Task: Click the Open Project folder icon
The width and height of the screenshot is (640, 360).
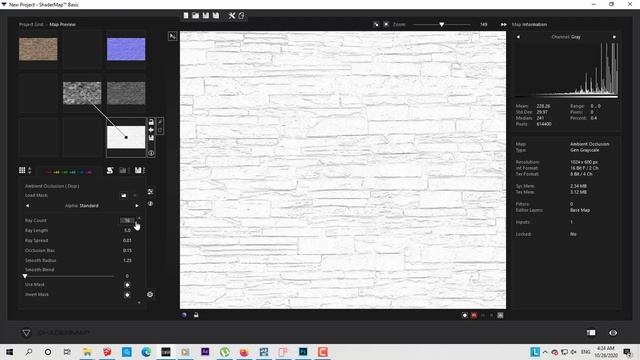Action: tap(196, 16)
